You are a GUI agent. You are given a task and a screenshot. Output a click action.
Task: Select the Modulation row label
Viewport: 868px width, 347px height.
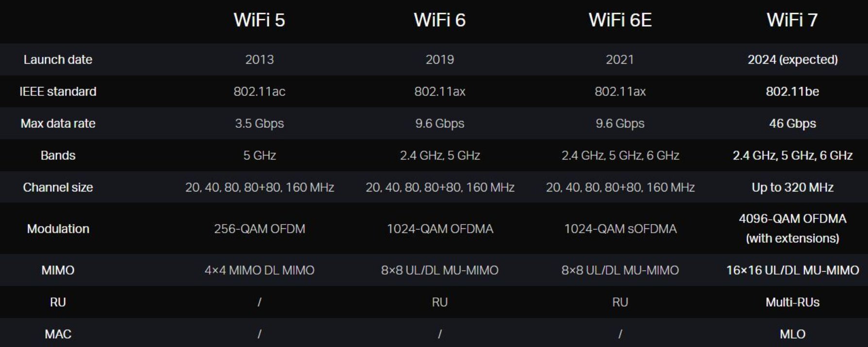[x=58, y=229]
